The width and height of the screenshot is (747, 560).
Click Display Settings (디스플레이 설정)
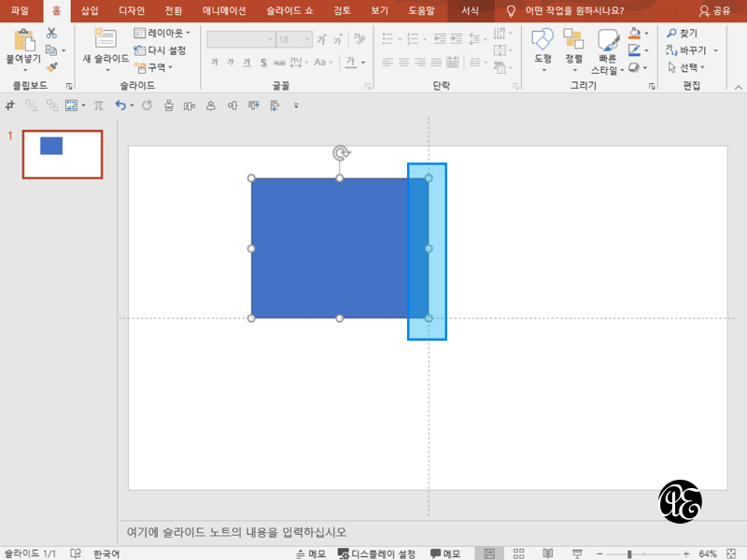click(x=376, y=553)
